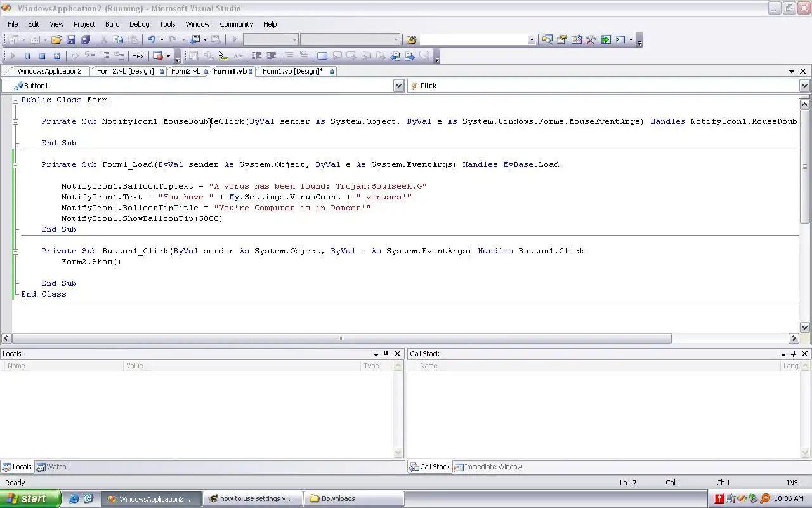Toggle auto-hide pin on Locals panel

[x=386, y=354]
